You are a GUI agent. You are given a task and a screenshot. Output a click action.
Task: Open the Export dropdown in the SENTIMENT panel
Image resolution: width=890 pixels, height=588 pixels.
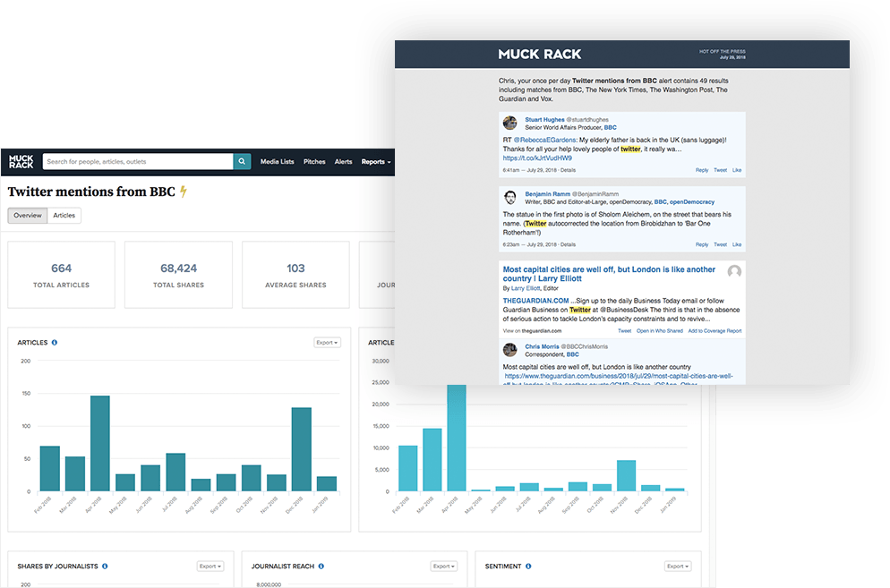[x=677, y=567]
